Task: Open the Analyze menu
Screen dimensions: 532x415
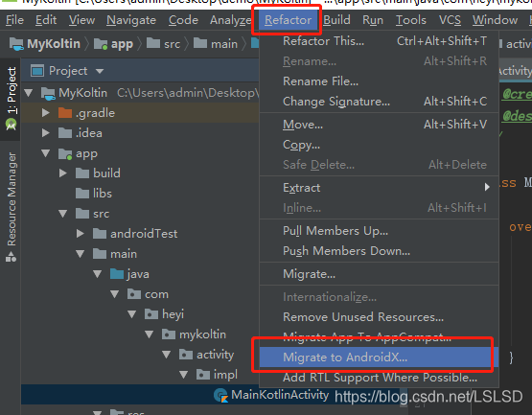Action: point(230,20)
